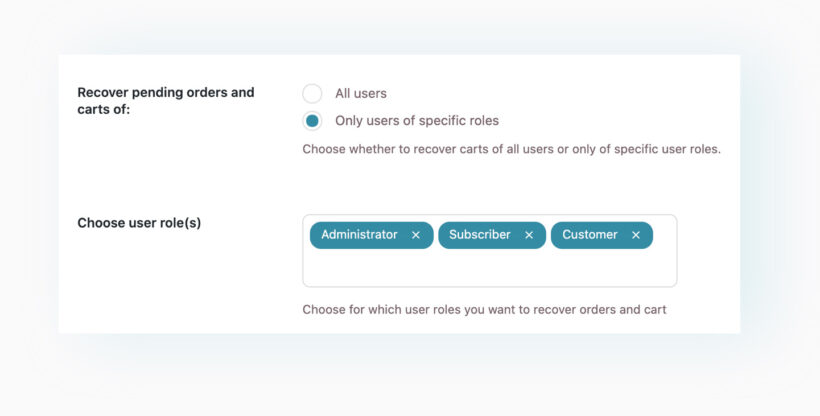This screenshot has width=820, height=416.
Task: Click the 'carts of:' heading line
Action: [103, 110]
